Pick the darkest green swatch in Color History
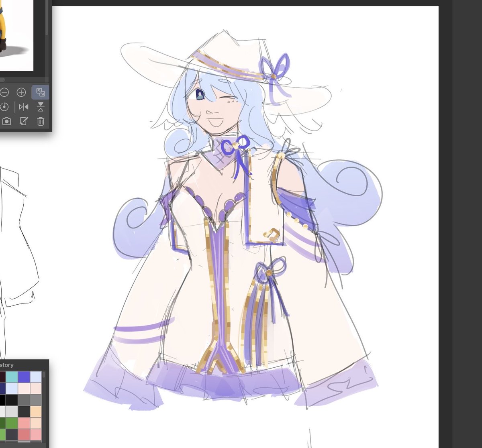This screenshot has height=448, width=482. (3, 423)
